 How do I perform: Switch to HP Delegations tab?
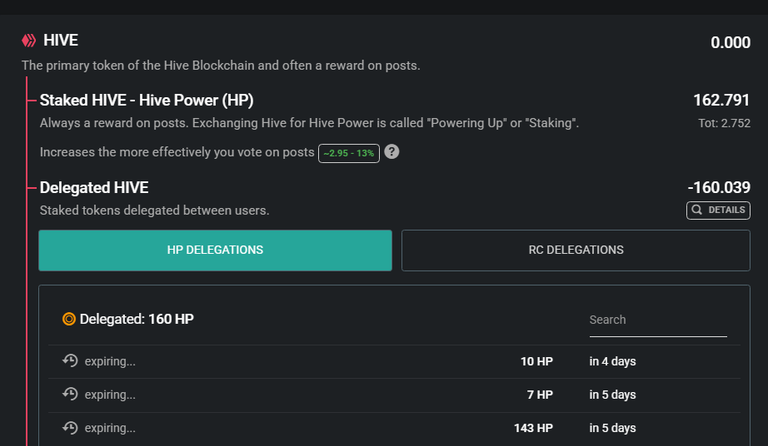tap(215, 250)
